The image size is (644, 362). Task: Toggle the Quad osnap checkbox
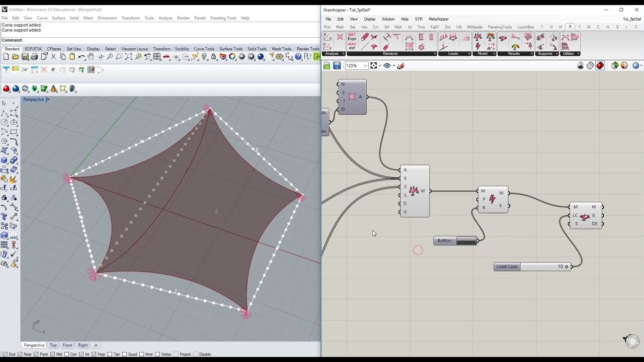tap(125, 354)
